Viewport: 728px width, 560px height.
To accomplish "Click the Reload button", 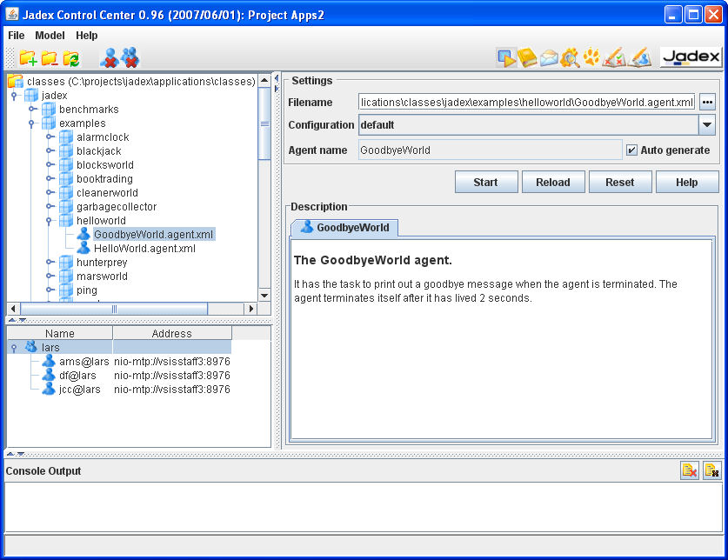I will 553,182.
